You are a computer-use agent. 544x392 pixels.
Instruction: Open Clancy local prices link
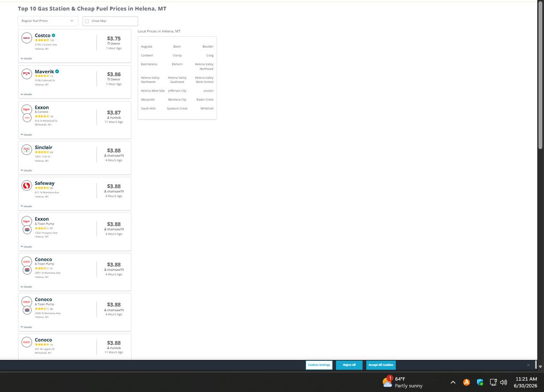pos(177,55)
